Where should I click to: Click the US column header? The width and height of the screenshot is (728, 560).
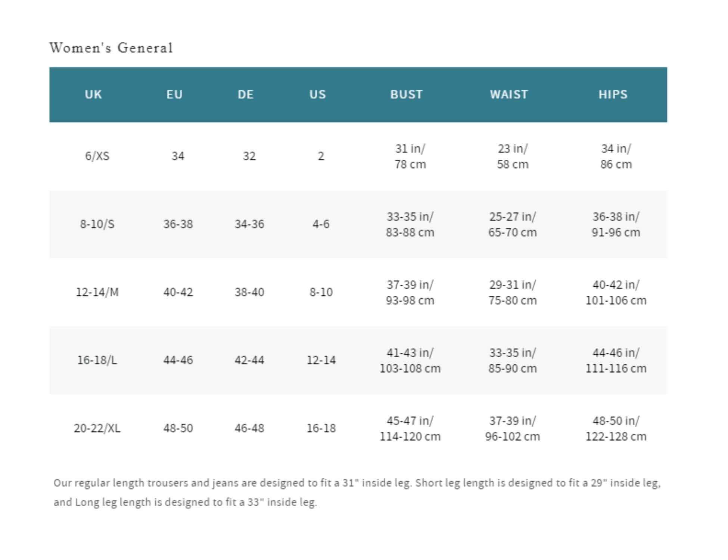pos(317,94)
